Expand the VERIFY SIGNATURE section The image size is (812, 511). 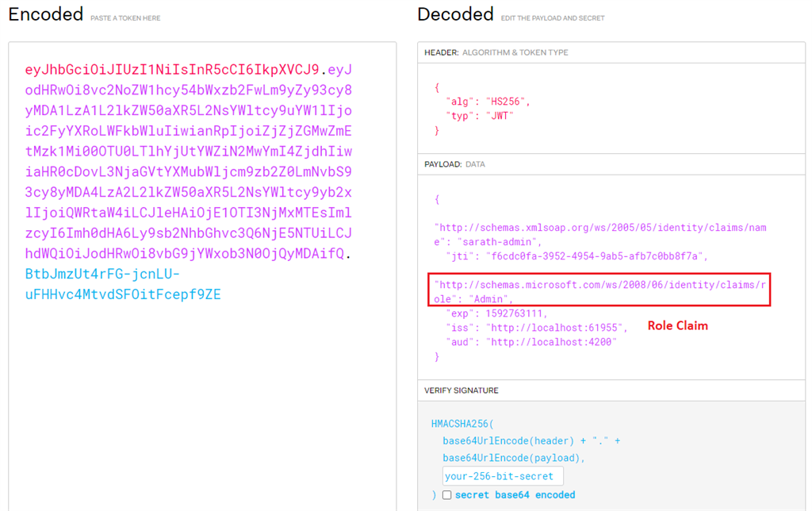click(x=611, y=390)
